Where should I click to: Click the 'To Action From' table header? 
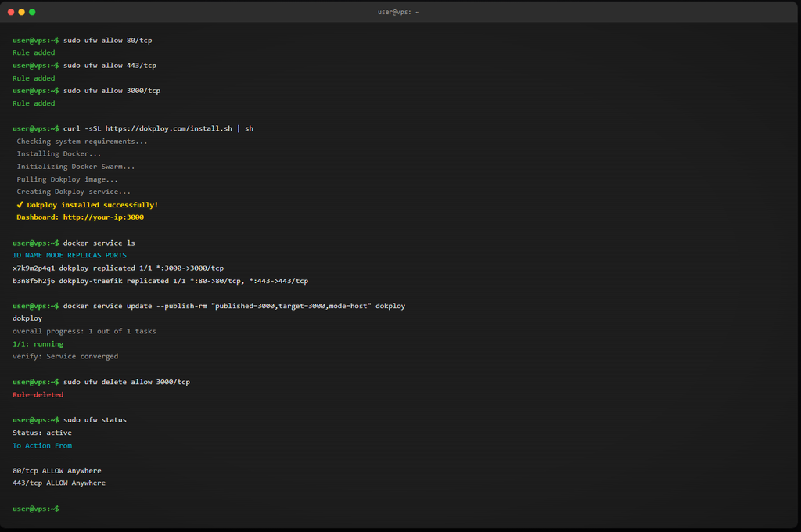(42, 446)
